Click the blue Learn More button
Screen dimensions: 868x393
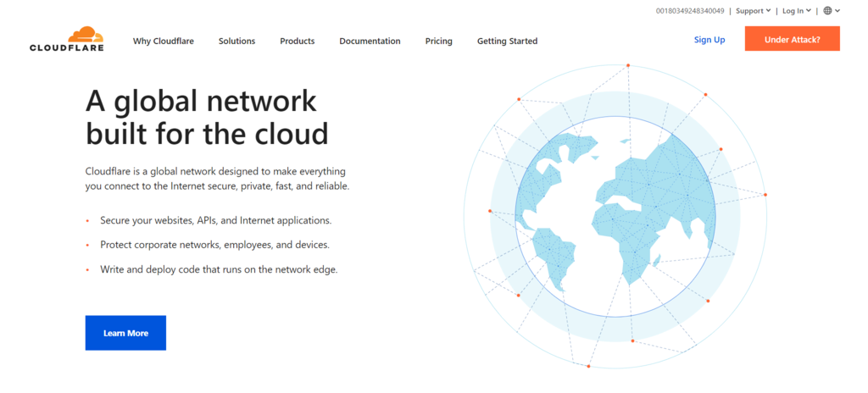[x=125, y=333]
